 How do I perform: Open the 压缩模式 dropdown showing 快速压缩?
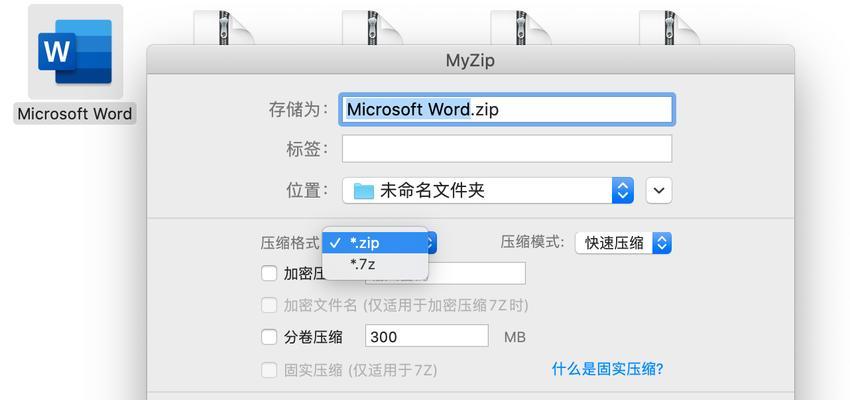pyautogui.click(x=623, y=243)
